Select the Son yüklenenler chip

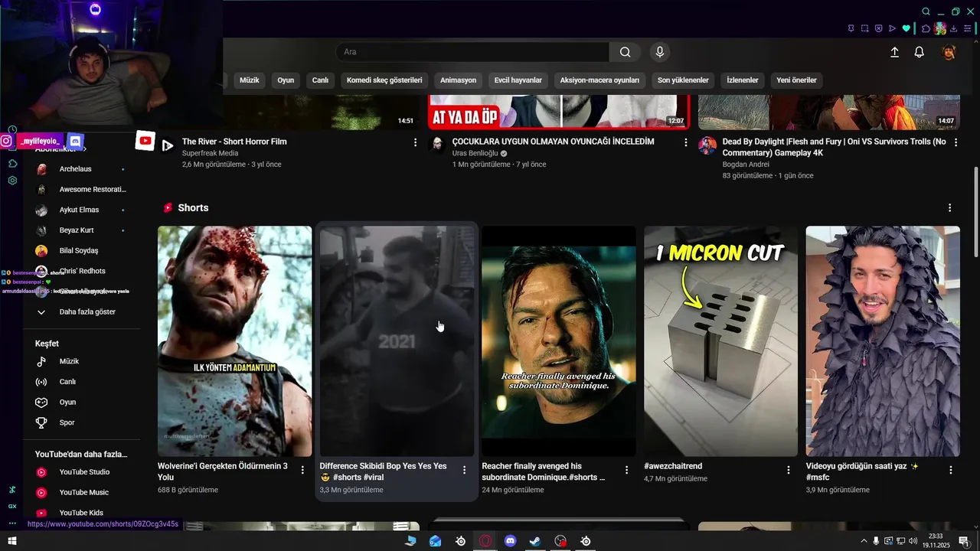(683, 80)
